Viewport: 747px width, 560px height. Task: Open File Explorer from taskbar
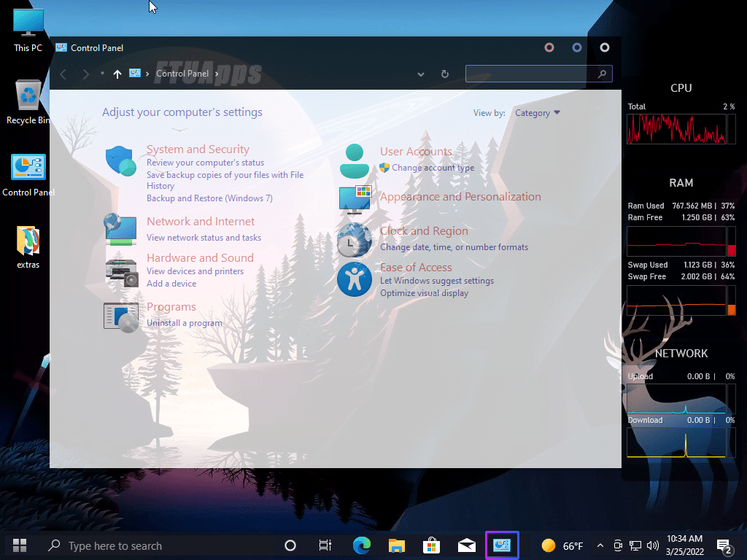(396, 545)
